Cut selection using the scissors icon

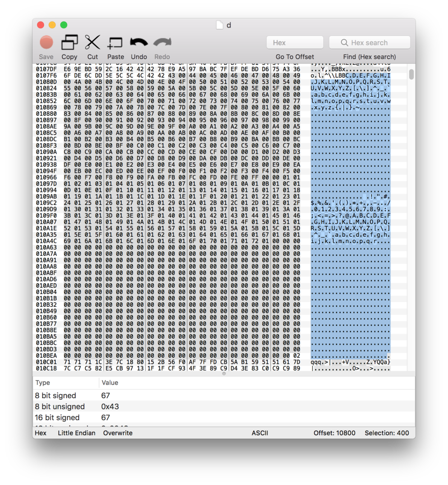pos(92,42)
